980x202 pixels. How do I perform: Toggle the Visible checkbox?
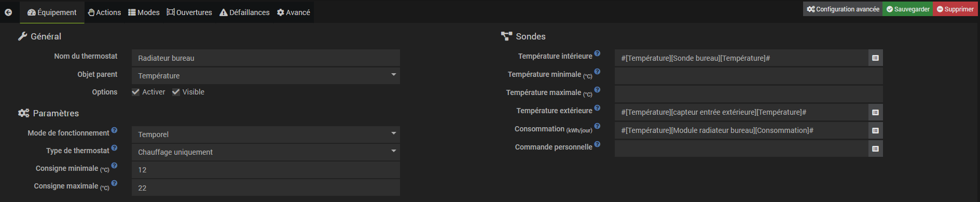tap(176, 92)
